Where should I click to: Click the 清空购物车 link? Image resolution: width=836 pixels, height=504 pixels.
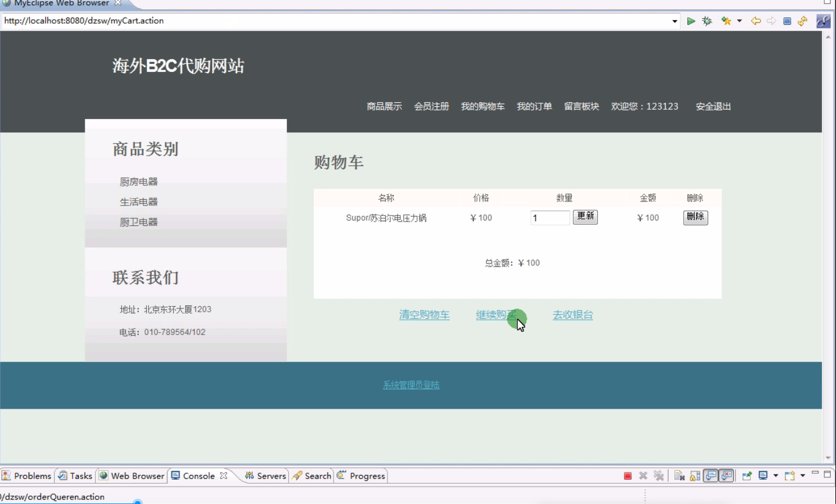click(x=424, y=315)
